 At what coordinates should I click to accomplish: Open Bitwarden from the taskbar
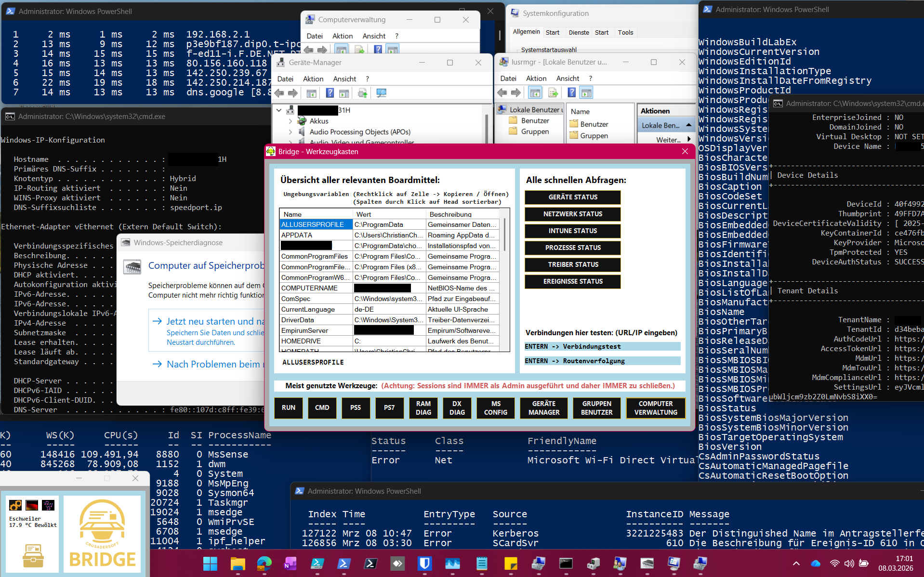pos(424,564)
